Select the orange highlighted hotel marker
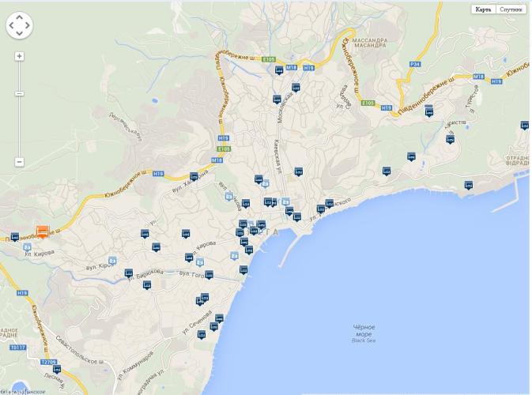This screenshot has width=532, height=395. point(42,231)
